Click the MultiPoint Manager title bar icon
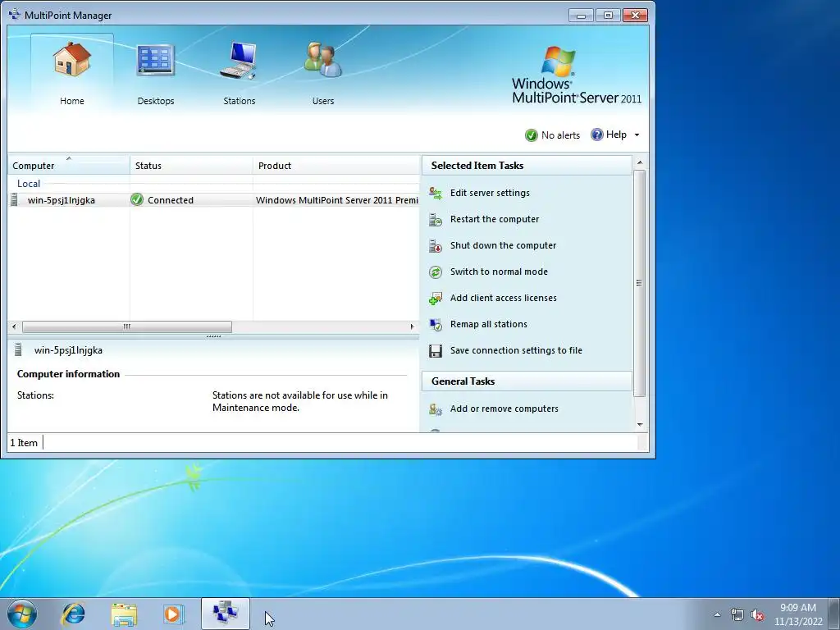Viewport: 840px width, 630px height. click(14, 15)
